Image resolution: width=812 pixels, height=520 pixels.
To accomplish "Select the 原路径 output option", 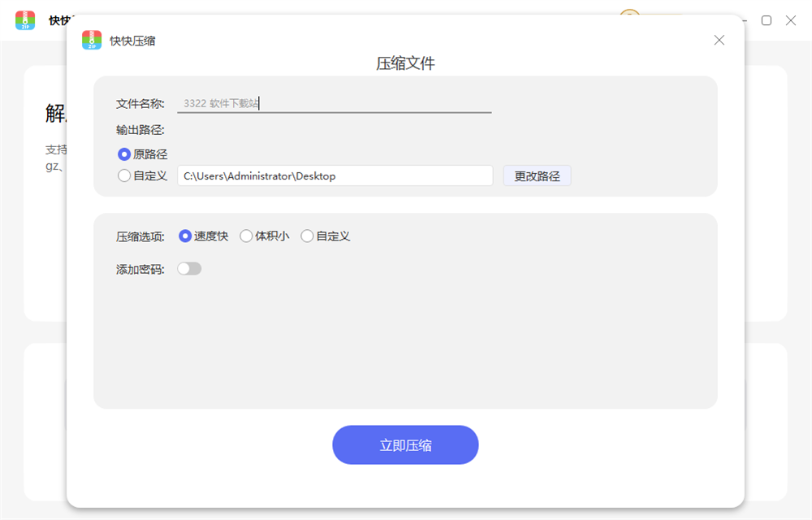I will (x=124, y=154).
